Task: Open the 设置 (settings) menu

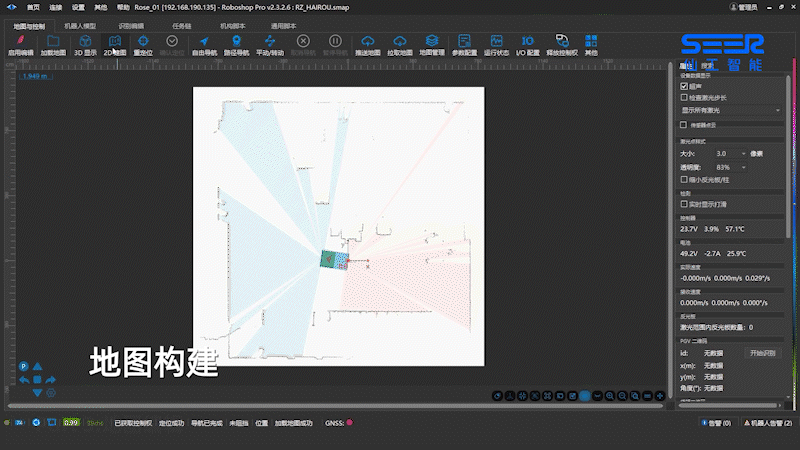Action: pyautogui.click(x=78, y=6)
